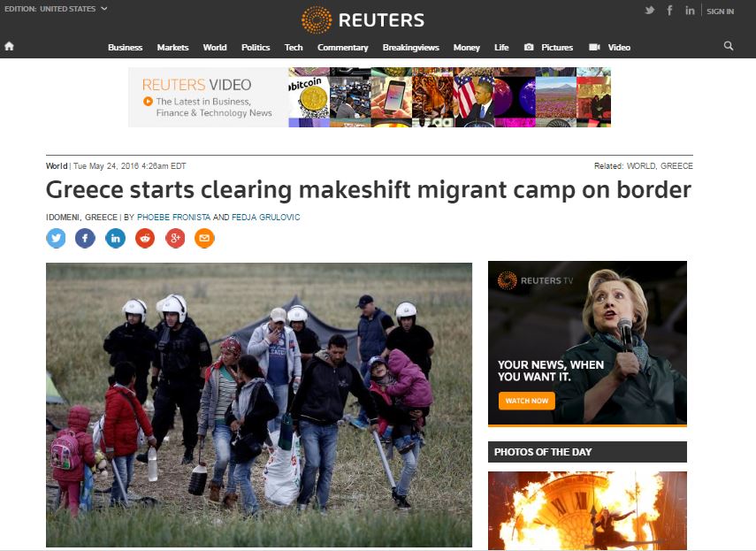Open the search magnifier icon
This screenshot has width=756, height=551.
tap(729, 46)
